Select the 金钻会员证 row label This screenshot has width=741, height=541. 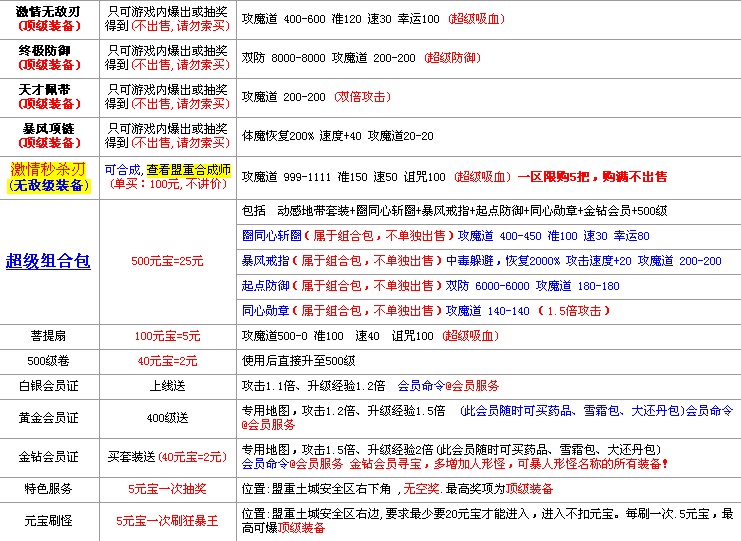[49, 456]
